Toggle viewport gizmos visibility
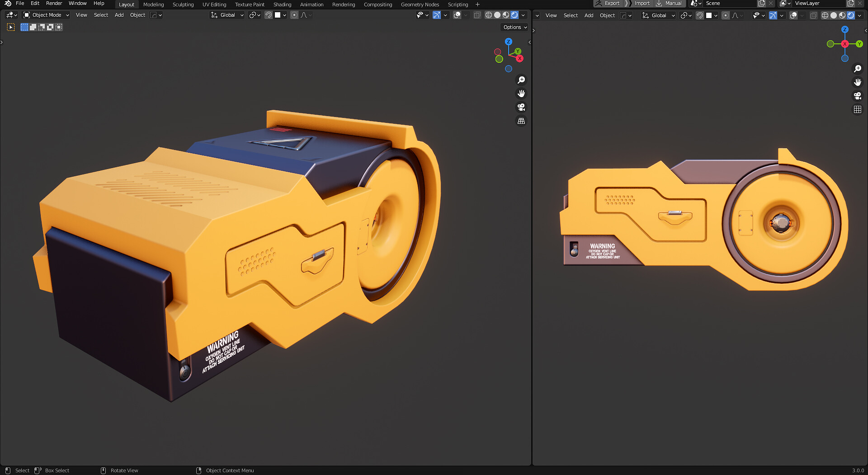Screen dimensions: 868x475 tap(436, 15)
